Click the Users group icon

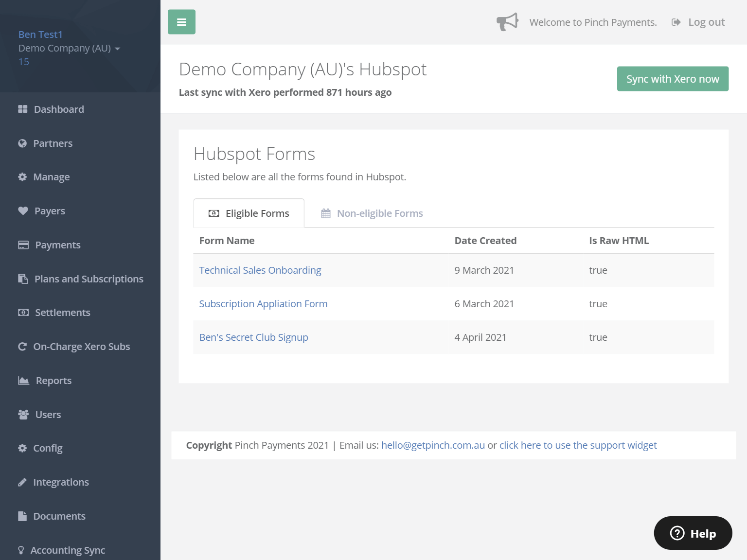tap(23, 414)
